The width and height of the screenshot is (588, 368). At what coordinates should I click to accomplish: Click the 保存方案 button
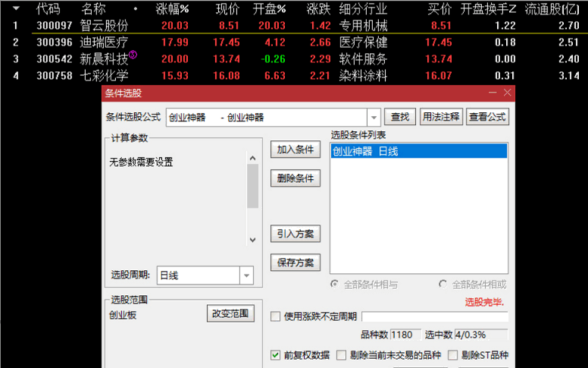296,263
